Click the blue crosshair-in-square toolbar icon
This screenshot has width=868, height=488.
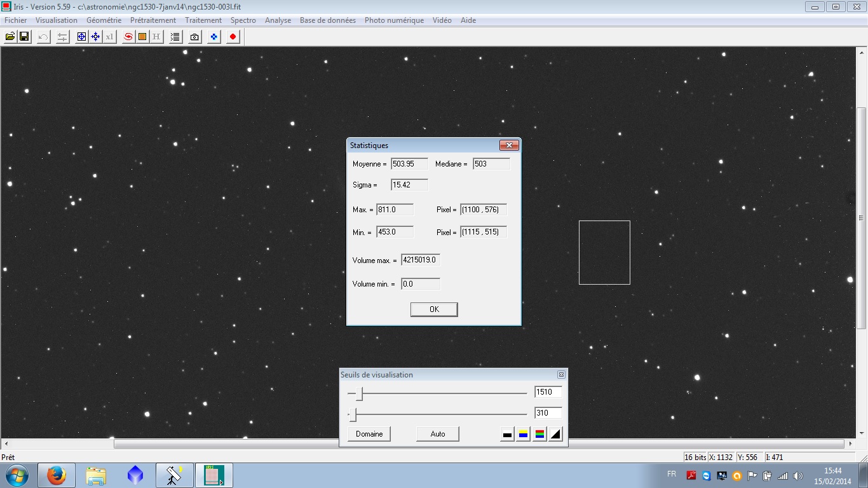click(81, 37)
